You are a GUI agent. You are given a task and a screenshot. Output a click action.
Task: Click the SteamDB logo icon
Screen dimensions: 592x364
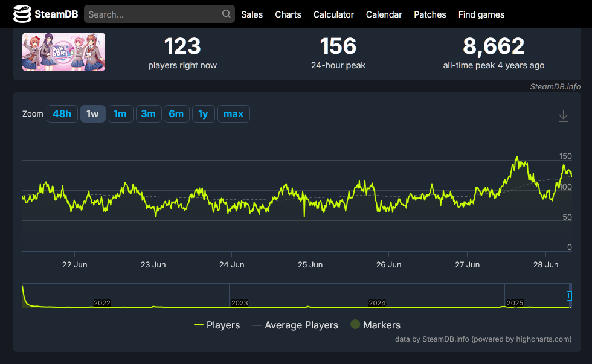[22, 14]
